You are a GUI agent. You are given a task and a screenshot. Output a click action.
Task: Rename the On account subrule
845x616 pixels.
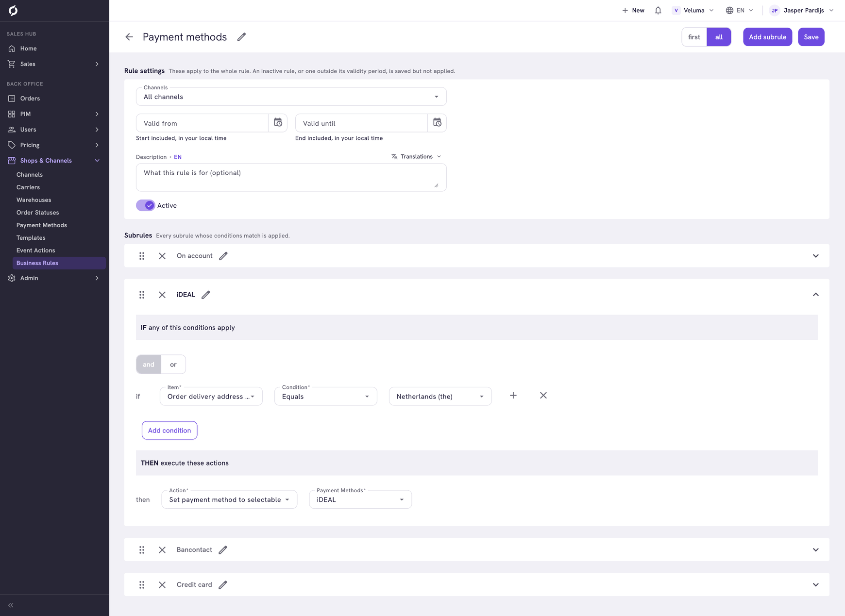(223, 256)
